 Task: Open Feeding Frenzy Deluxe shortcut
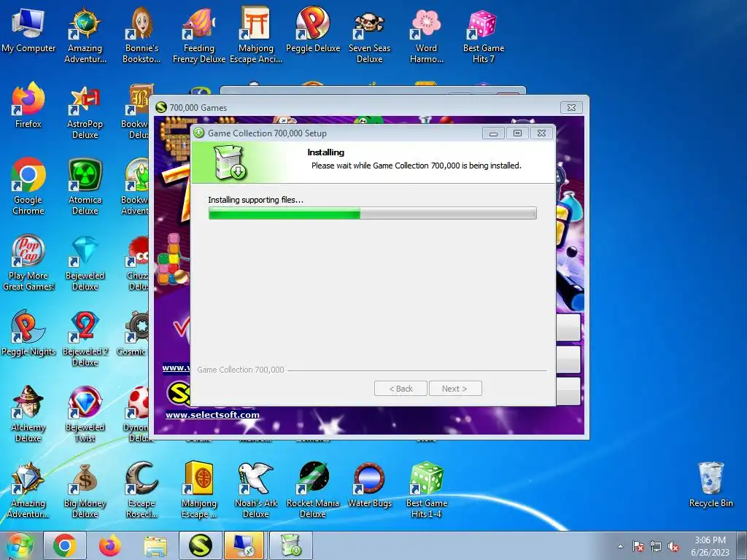(x=198, y=34)
